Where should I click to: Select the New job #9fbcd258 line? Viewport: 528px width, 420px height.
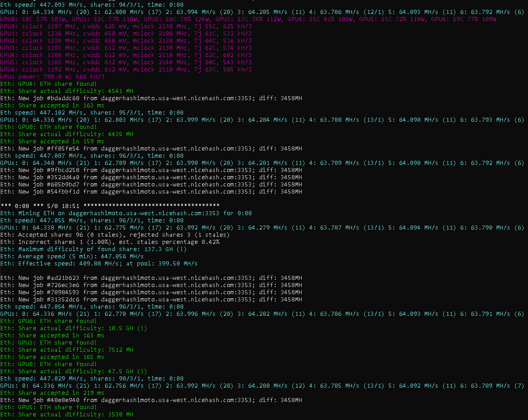pyautogui.click(x=151, y=170)
